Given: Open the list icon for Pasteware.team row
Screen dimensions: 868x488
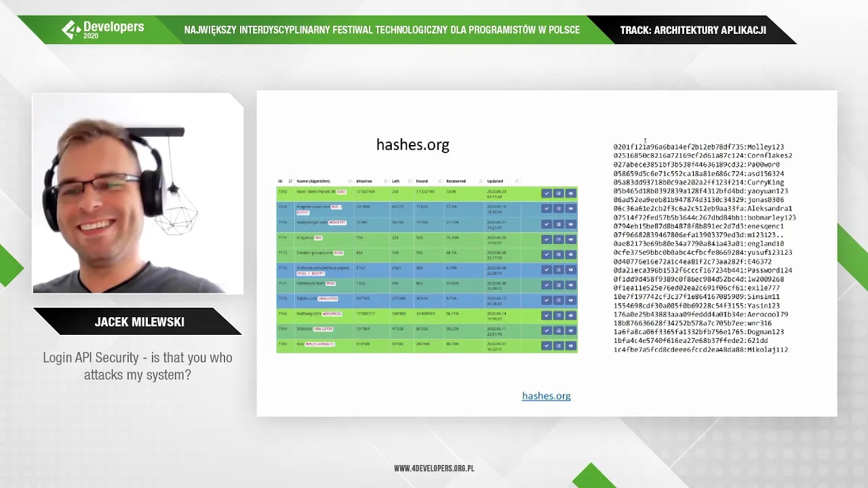Looking at the screenshot, I should [559, 285].
